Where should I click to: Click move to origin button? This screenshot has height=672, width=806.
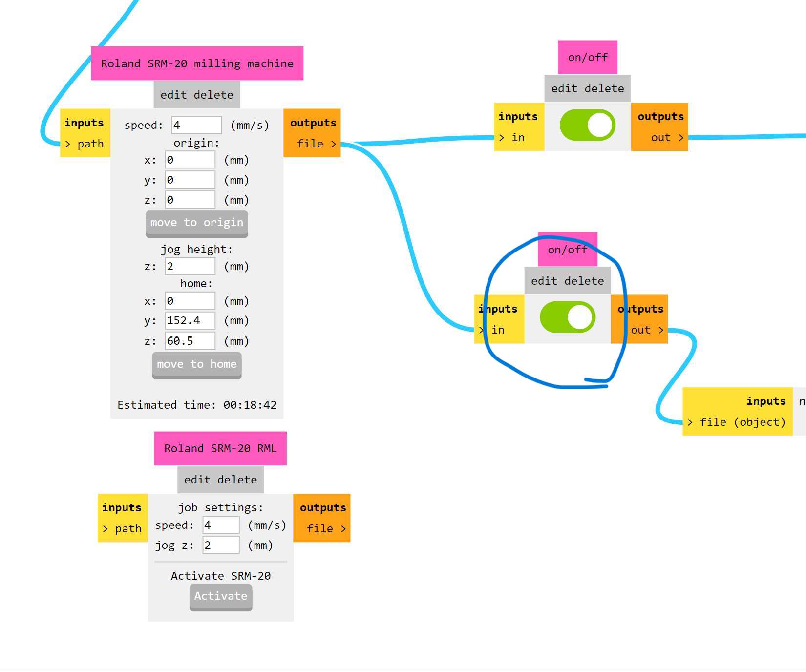point(197,224)
